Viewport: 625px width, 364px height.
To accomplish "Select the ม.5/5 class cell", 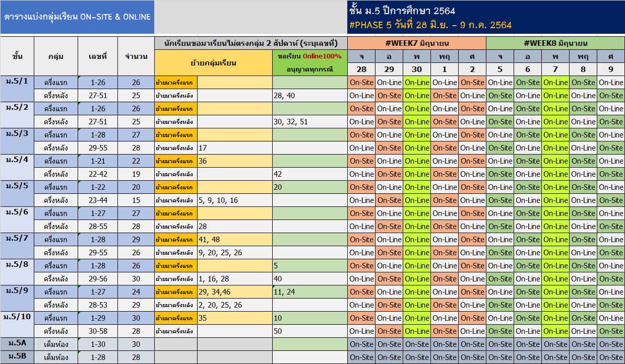I will pos(17,194).
